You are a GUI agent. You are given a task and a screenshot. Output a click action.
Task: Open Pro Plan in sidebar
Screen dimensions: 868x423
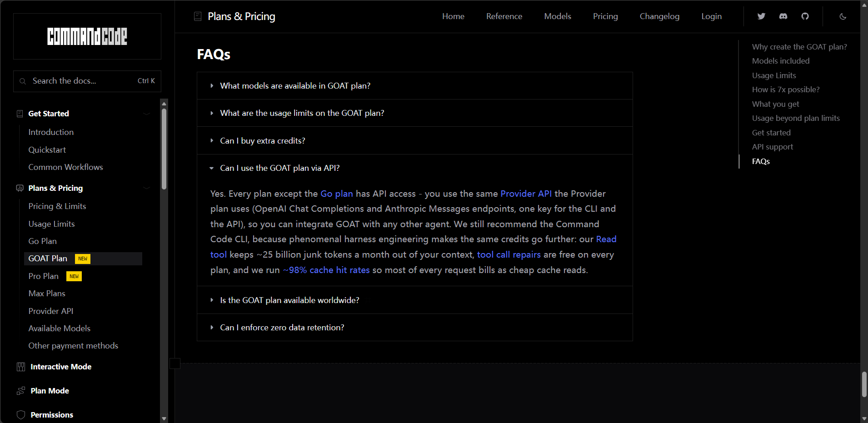pyautogui.click(x=43, y=276)
